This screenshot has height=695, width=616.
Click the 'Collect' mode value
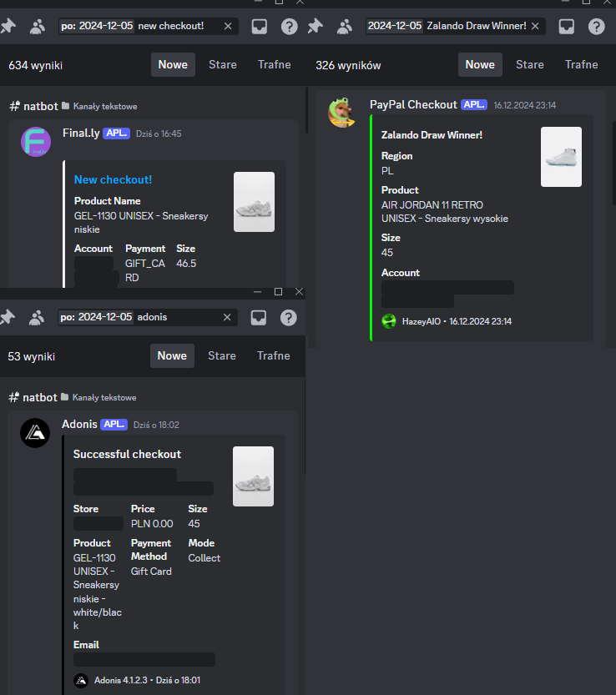point(204,558)
